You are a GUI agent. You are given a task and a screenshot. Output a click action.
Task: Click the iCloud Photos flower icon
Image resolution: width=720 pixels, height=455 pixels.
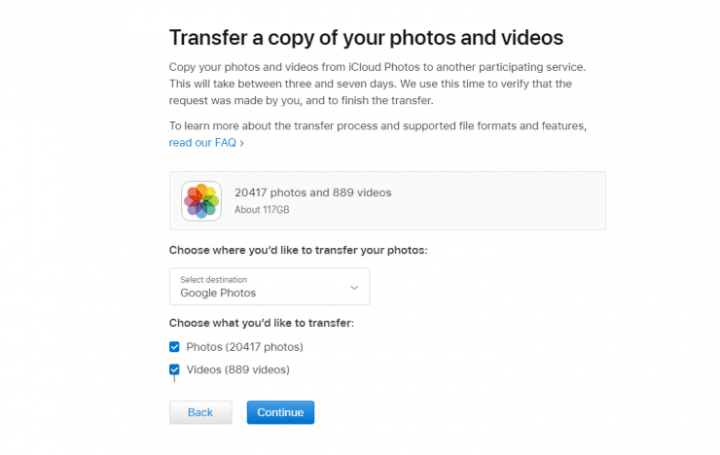(x=201, y=201)
